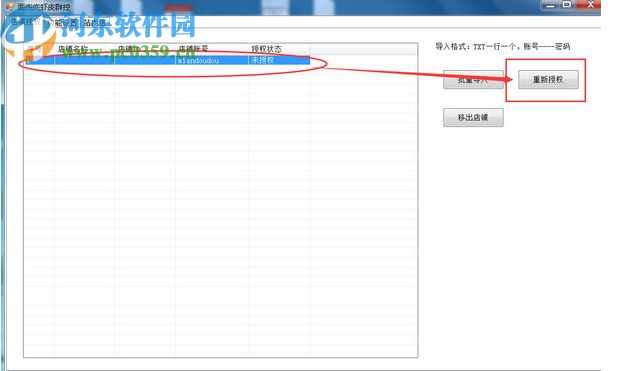The height and width of the screenshot is (371, 617).
Task: Close the window
Action: click(x=590, y=5)
